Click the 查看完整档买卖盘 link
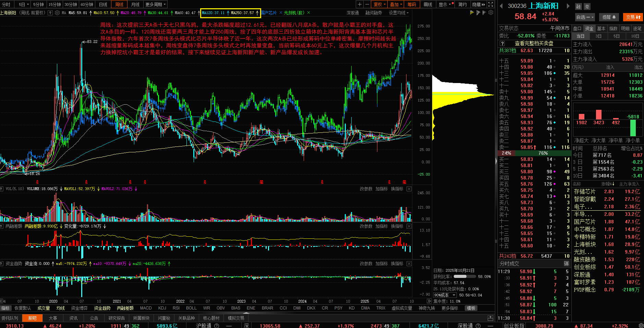 coord(534,43)
